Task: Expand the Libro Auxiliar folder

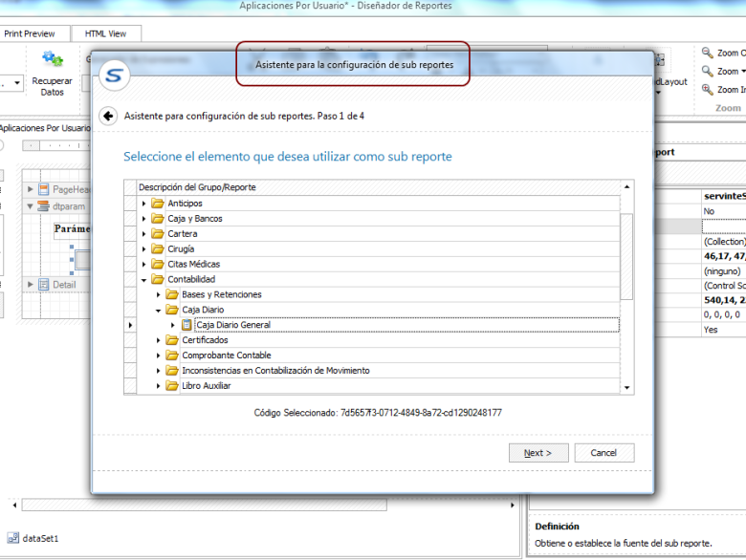Action: coord(159,386)
